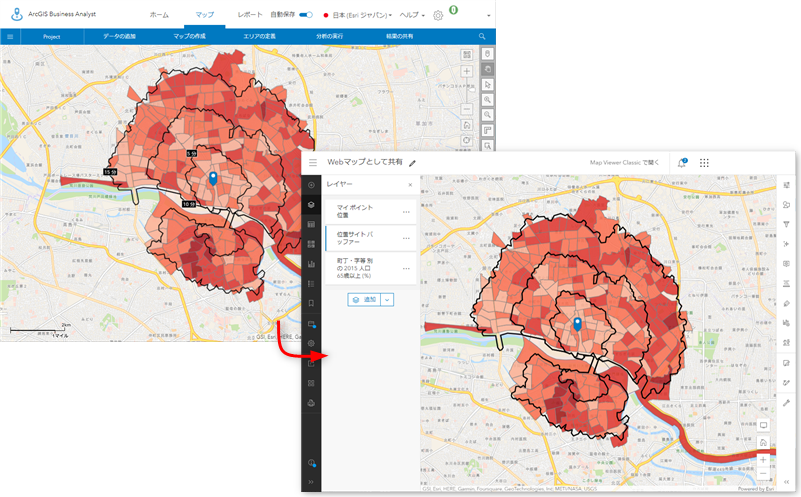Click the search magnifier in blue toolbar
The width and height of the screenshot is (801, 497).
coord(482,37)
